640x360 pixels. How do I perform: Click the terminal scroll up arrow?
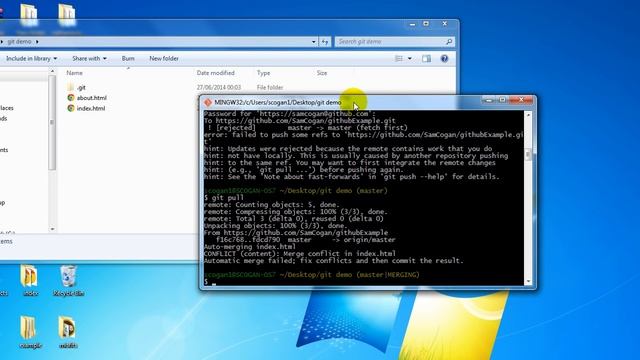[x=528, y=116]
